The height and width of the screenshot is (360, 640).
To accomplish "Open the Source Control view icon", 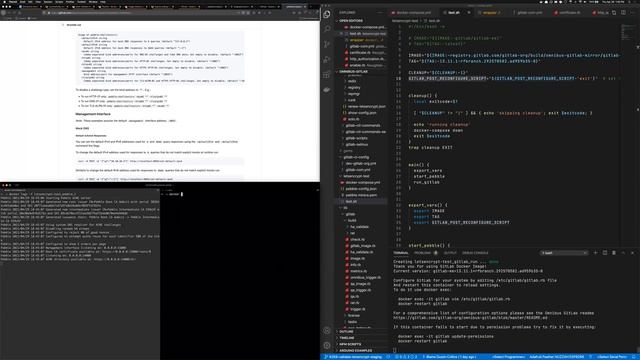I will 327,44.
